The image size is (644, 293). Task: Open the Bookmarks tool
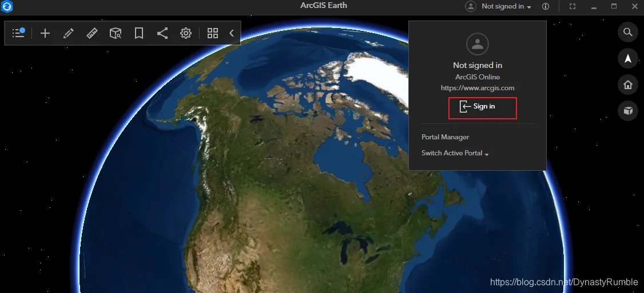(139, 33)
